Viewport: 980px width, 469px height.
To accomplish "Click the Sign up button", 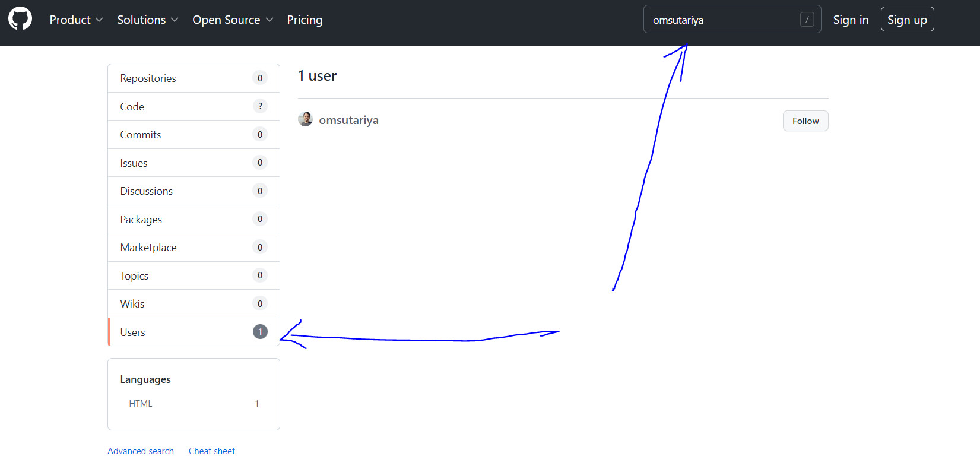I will click(x=907, y=20).
